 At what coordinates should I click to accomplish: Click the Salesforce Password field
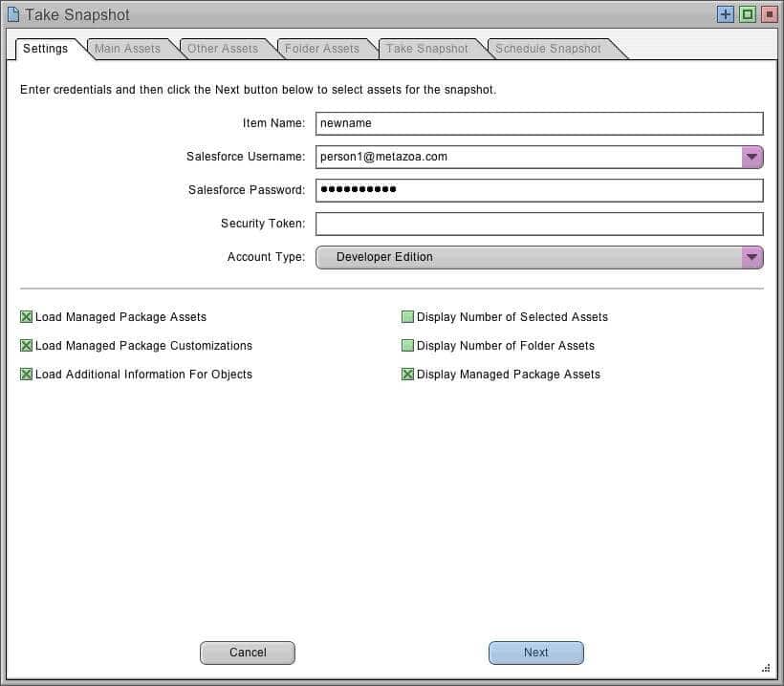click(x=539, y=190)
